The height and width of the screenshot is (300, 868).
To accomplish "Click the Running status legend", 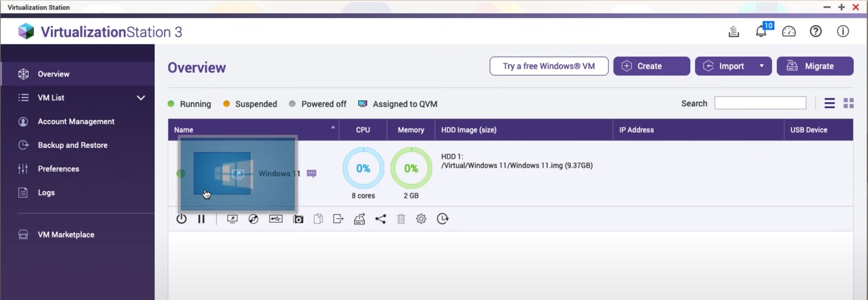I will pos(190,104).
